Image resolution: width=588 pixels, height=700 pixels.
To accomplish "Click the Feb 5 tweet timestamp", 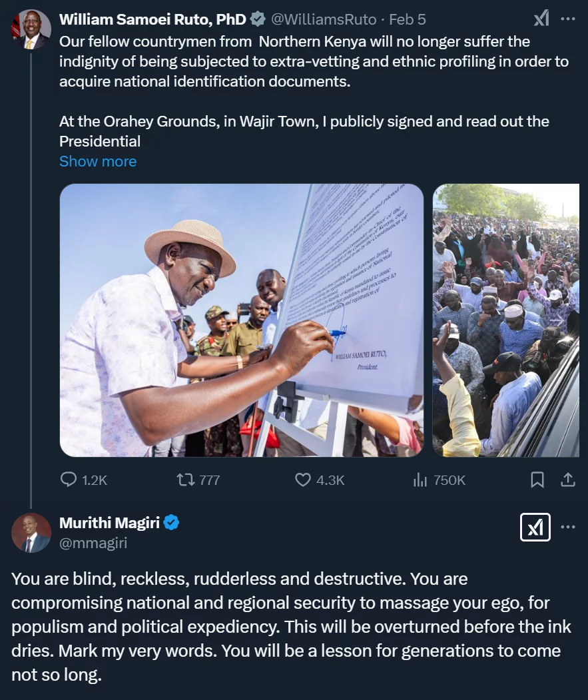I will coord(408,19).
